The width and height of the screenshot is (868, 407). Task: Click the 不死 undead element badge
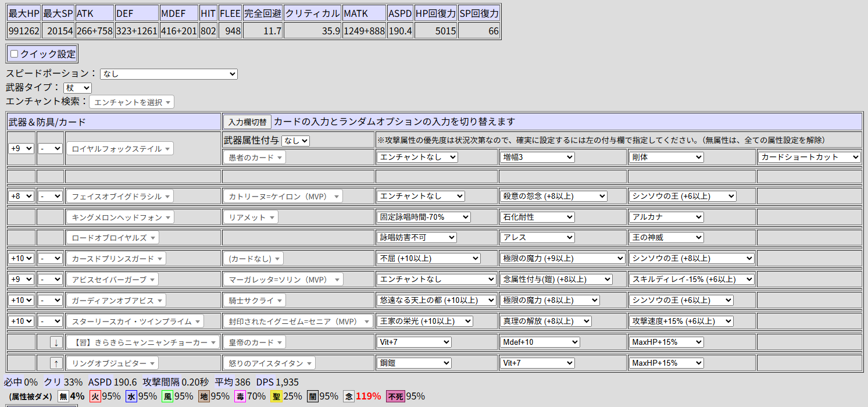[395, 397]
